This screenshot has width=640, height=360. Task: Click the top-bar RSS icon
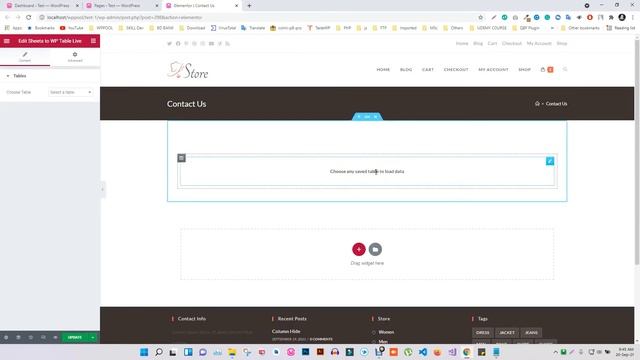[x=228, y=44]
